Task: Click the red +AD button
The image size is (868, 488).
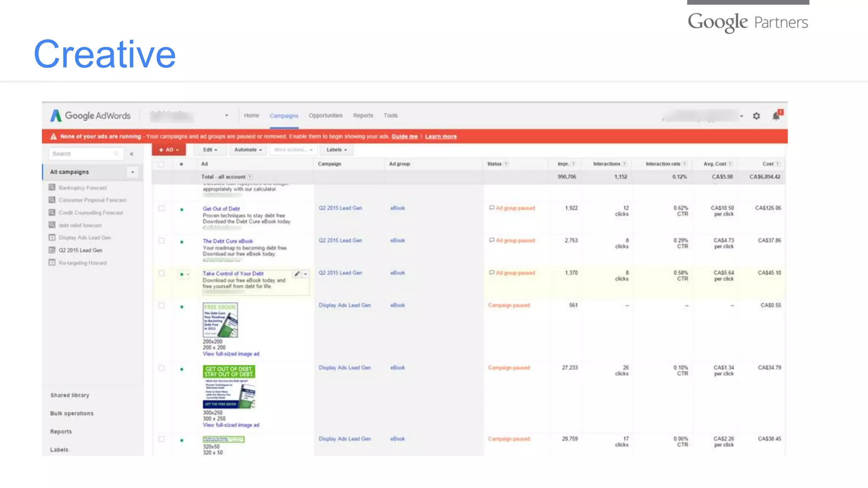Action: click(x=169, y=150)
